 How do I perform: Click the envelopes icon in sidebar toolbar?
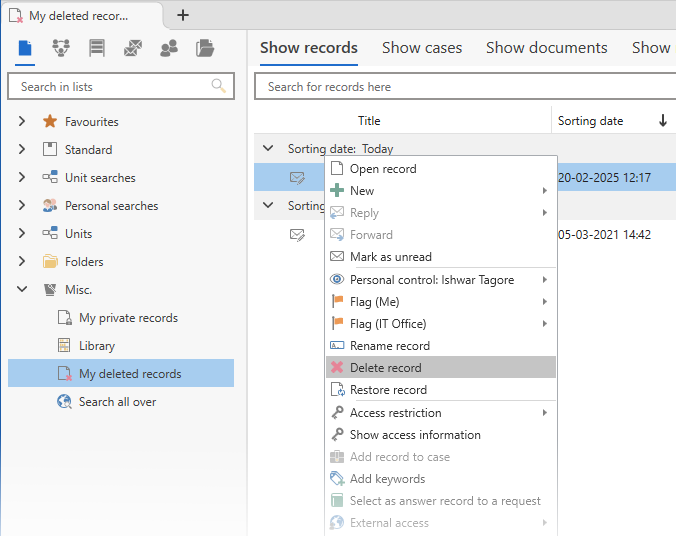pyautogui.click(x=133, y=48)
